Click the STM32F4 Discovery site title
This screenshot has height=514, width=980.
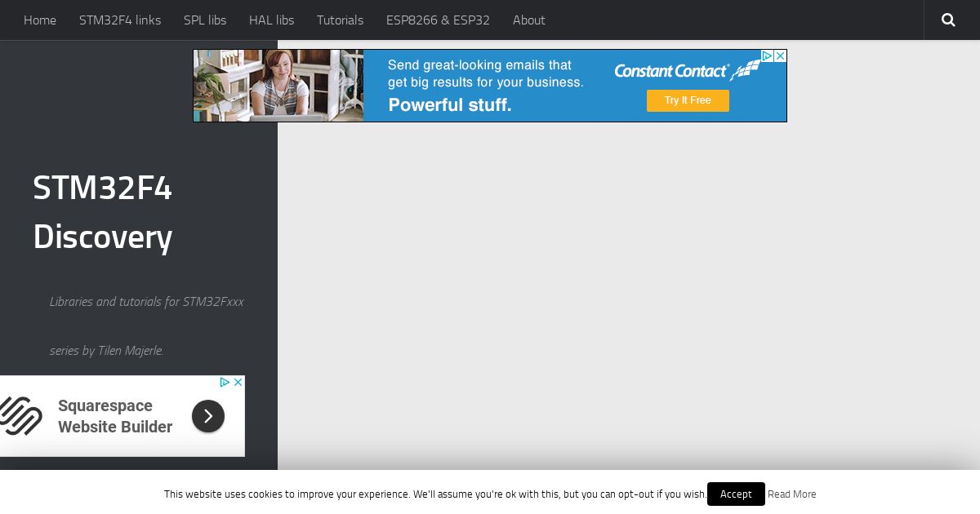(103, 212)
